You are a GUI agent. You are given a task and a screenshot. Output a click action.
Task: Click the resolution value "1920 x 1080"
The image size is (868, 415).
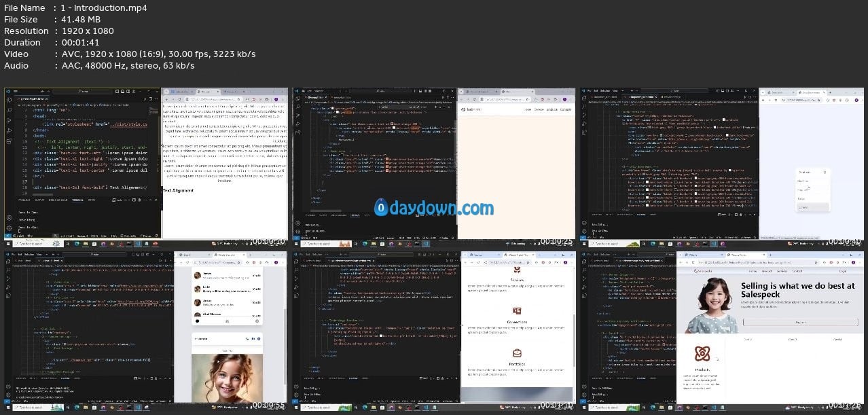[87, 31]
